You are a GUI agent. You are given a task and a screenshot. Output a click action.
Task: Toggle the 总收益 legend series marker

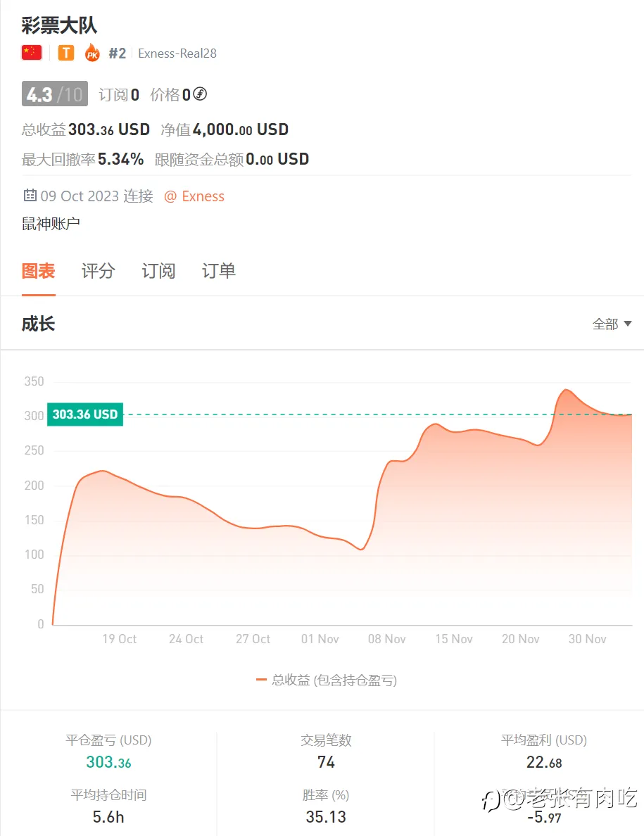point(261,680)
